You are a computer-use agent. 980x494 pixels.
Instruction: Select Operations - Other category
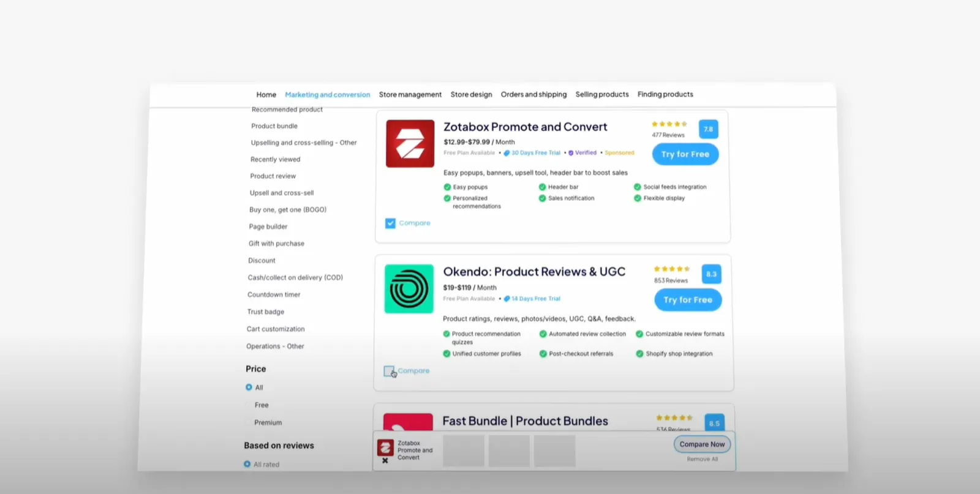pyautogui.click(x=275, y=346)
